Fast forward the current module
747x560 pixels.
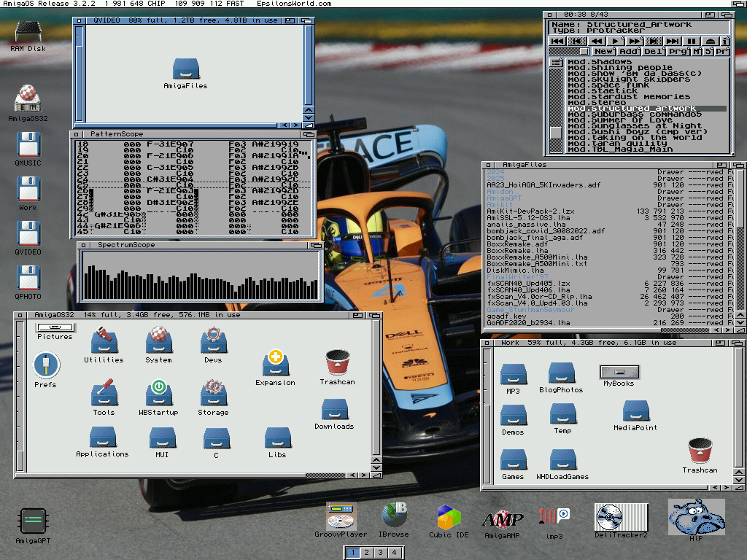(635, 42)
